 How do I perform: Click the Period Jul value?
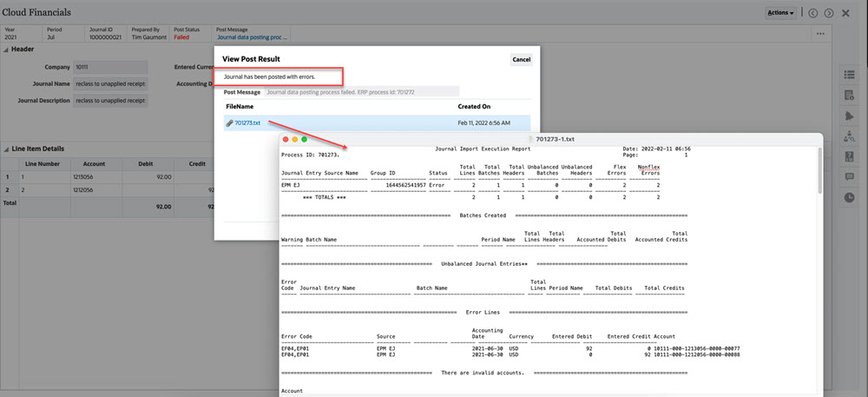coord(51,37)
